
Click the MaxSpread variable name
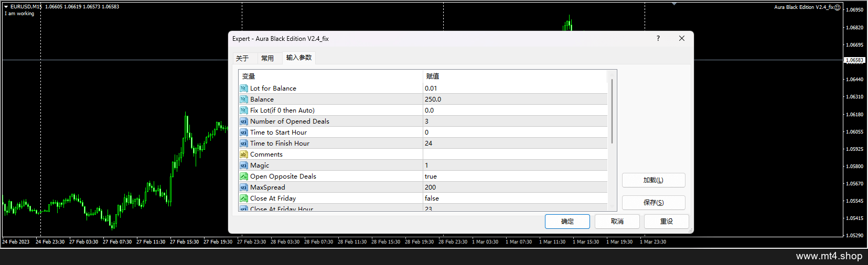[x=267, y=187]
